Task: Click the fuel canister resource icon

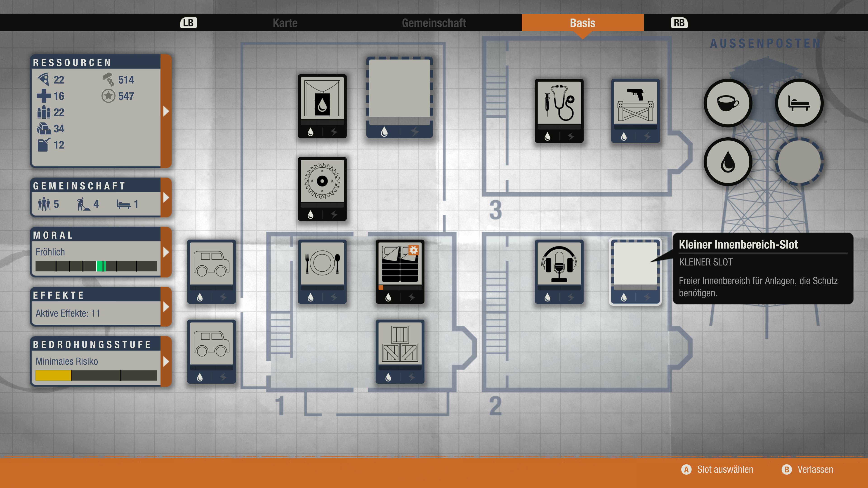Action: coord(44,145)
